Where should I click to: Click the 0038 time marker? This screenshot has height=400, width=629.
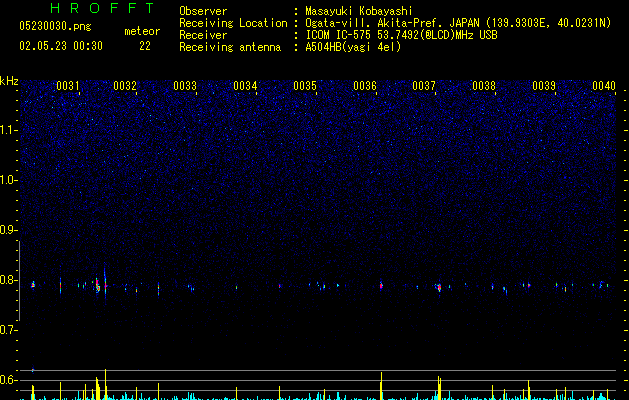(x=484, y=86)
